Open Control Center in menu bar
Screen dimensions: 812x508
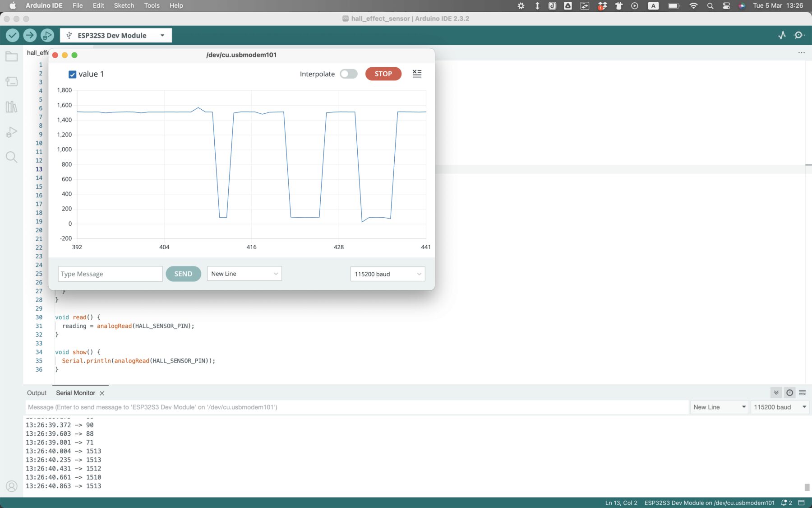(x=726, y=5)
